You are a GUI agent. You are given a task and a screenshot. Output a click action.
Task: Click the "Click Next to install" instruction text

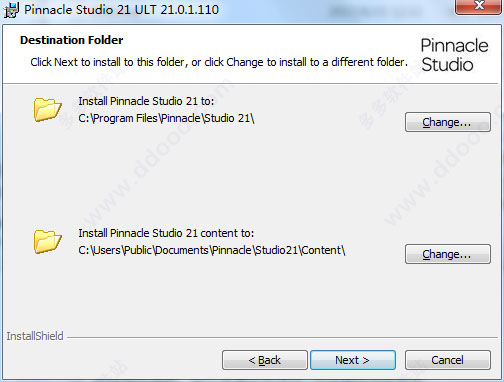pos(219,62)
